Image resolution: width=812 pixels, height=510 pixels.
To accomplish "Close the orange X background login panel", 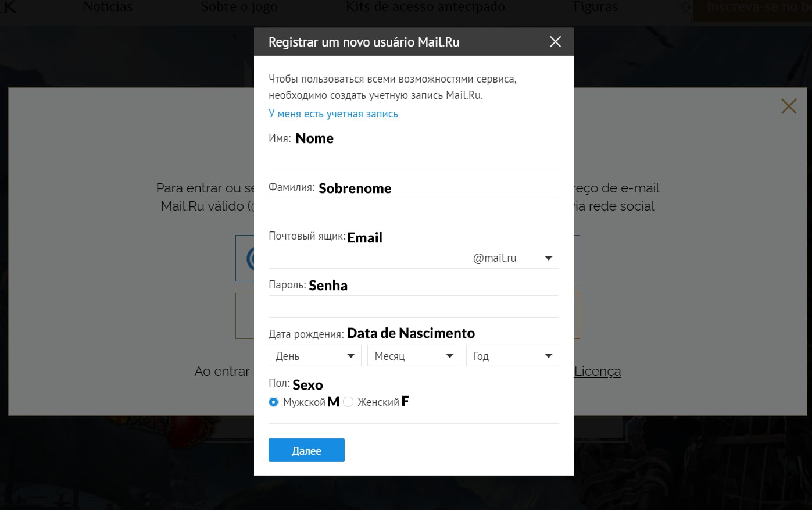I will [788, 106].
